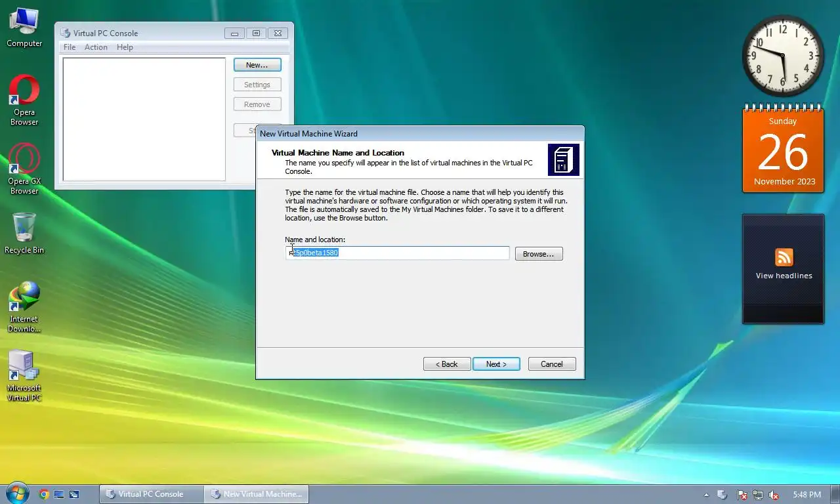Click the Virtual PC tray icon

click(722, 495)
